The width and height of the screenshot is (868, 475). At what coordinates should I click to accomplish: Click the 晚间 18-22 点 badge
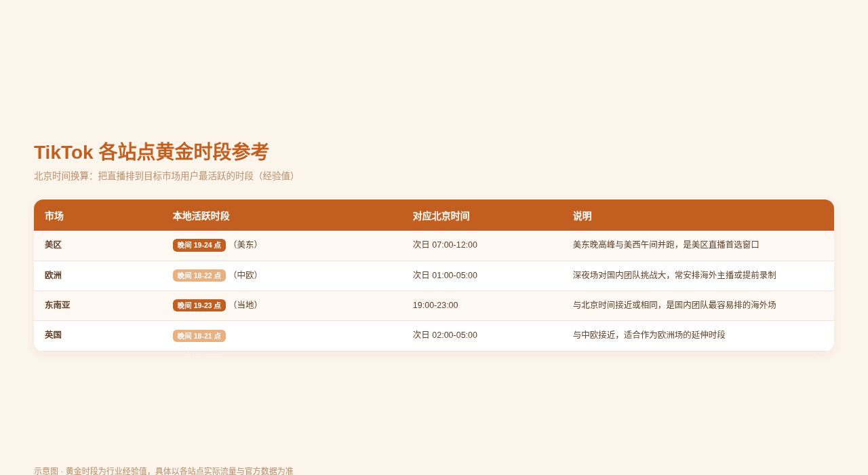coord(199,275)
